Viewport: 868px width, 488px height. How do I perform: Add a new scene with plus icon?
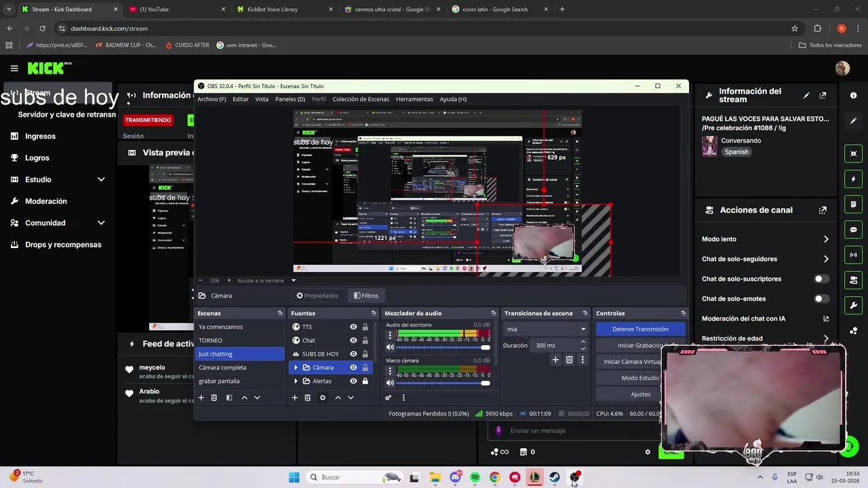201,398
